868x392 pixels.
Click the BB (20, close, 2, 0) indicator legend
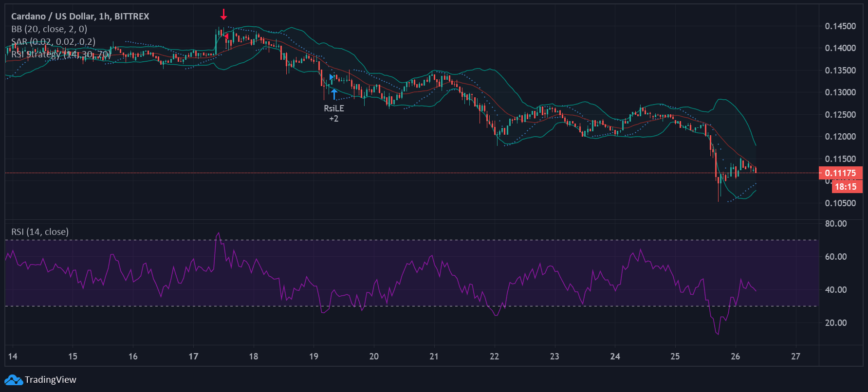pos(49,29)
